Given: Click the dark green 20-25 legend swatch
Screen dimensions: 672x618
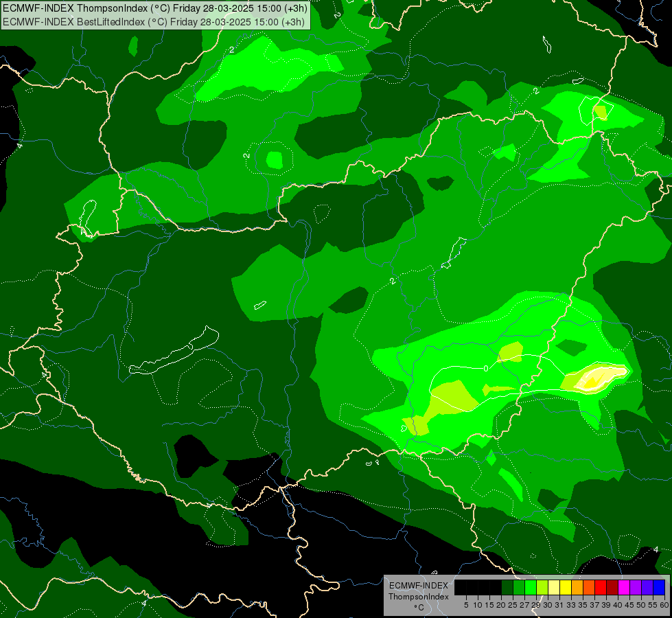Looking at the screenshot, I should click(x=507, y=587).
